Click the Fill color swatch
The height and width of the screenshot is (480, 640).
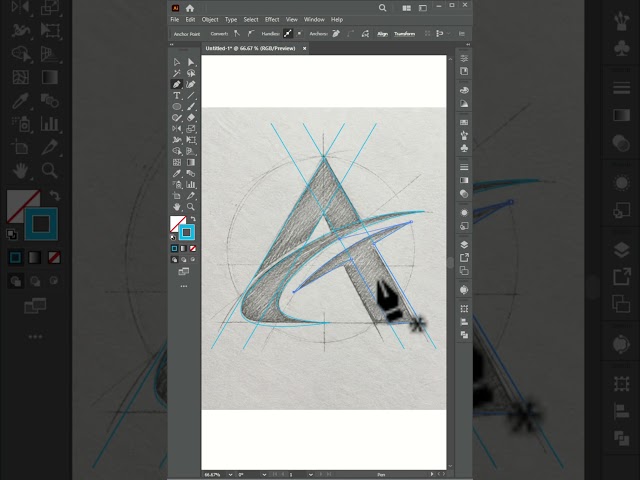click(178, 224)
